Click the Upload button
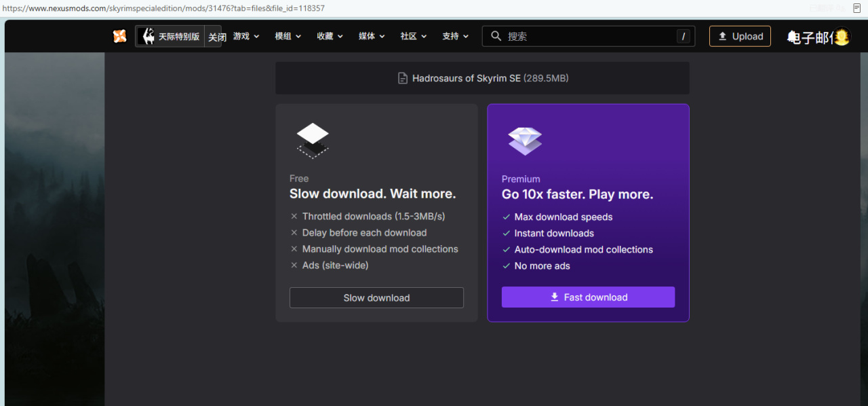This screenshot has width=868, height=406. point(740,37)
